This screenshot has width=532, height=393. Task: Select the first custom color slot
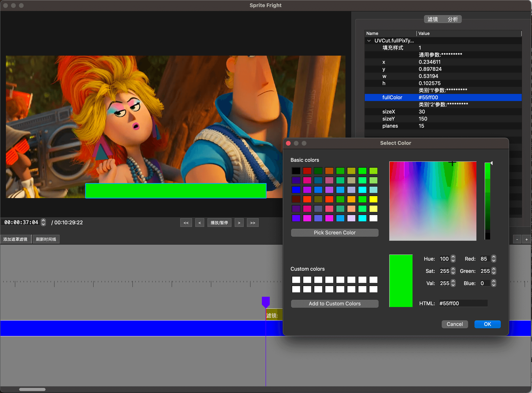[x=296, y=280]
